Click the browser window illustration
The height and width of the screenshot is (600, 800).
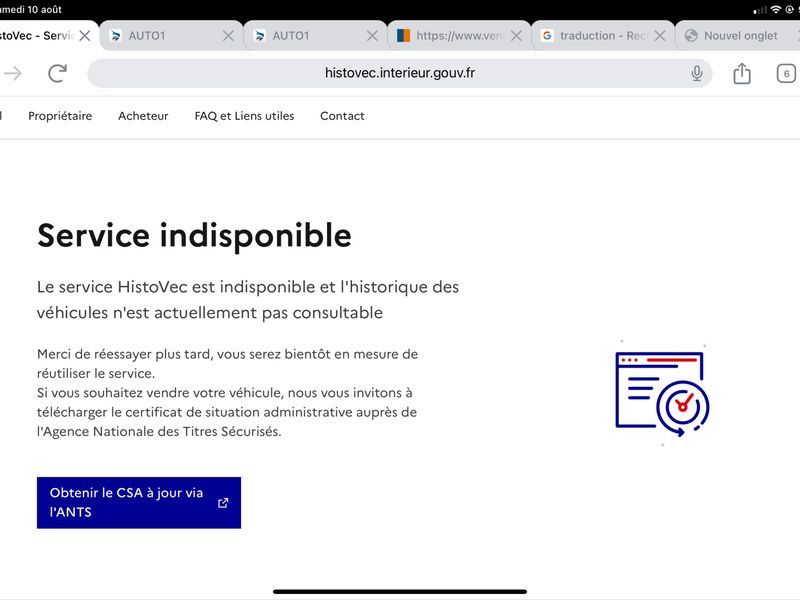[662, 393]
